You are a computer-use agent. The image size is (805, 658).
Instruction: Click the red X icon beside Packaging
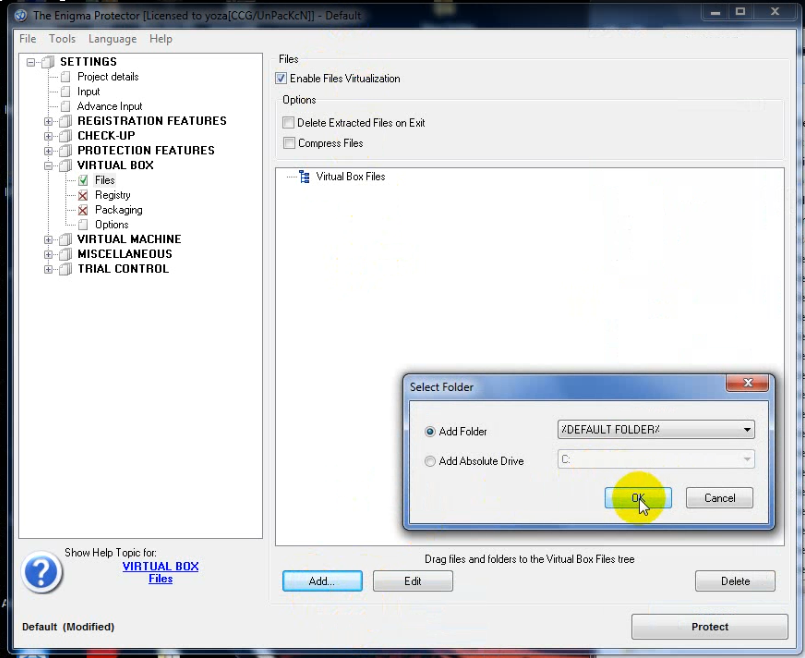pos(83,210)
